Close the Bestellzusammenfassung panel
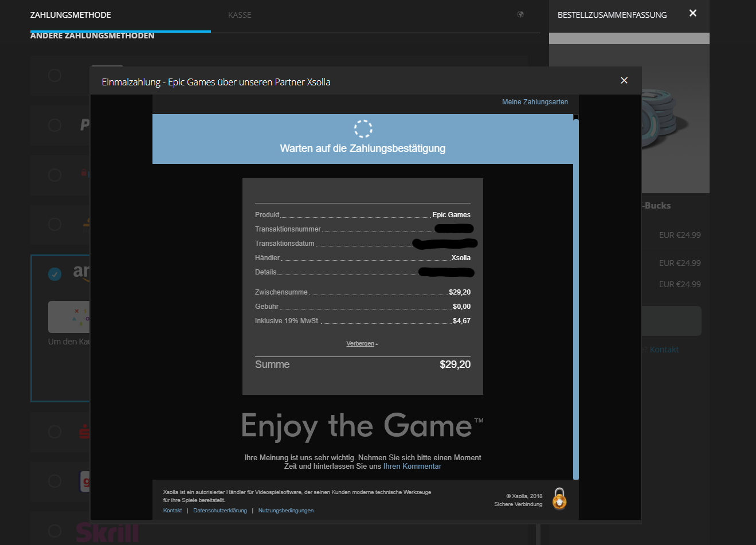 [693, 13]
